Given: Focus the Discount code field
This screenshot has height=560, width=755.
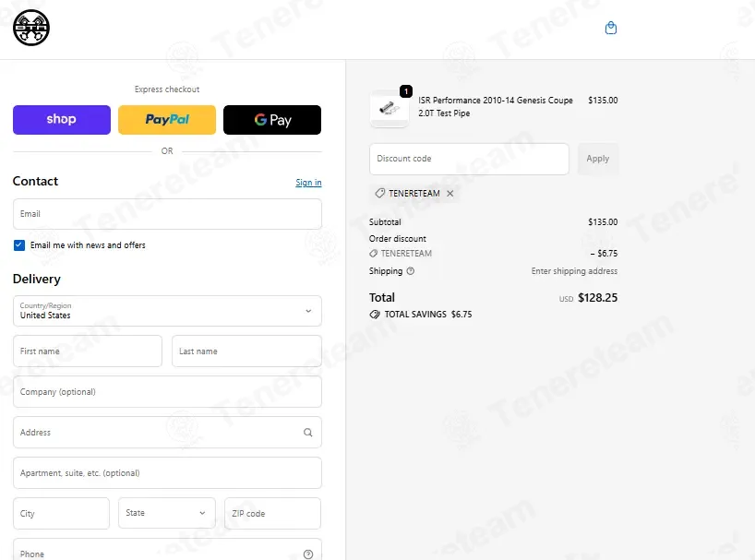Looking at the screenshot, I should click(x=469, y=159).
